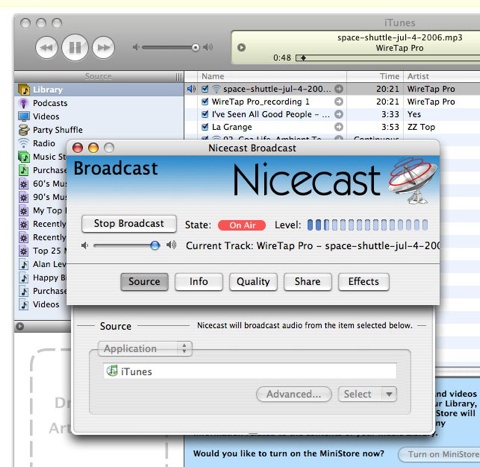Click the On Air state indicator

click(242, 225)
